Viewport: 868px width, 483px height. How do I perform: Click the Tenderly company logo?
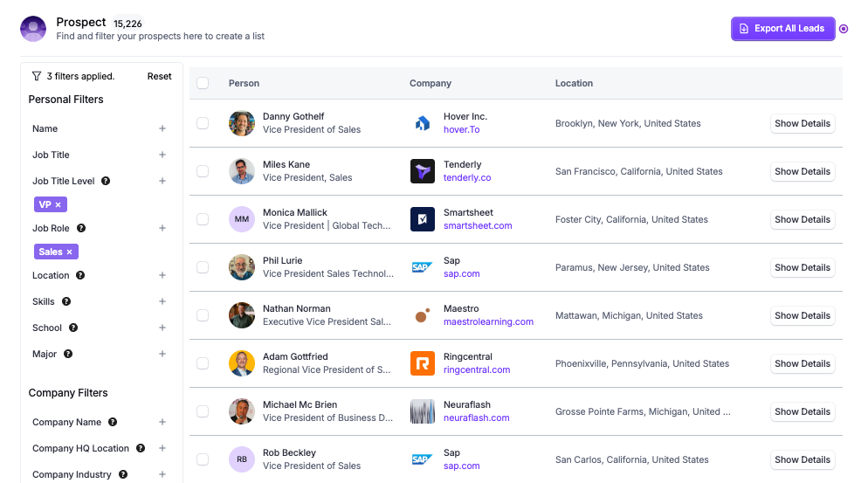click(423, 171)
